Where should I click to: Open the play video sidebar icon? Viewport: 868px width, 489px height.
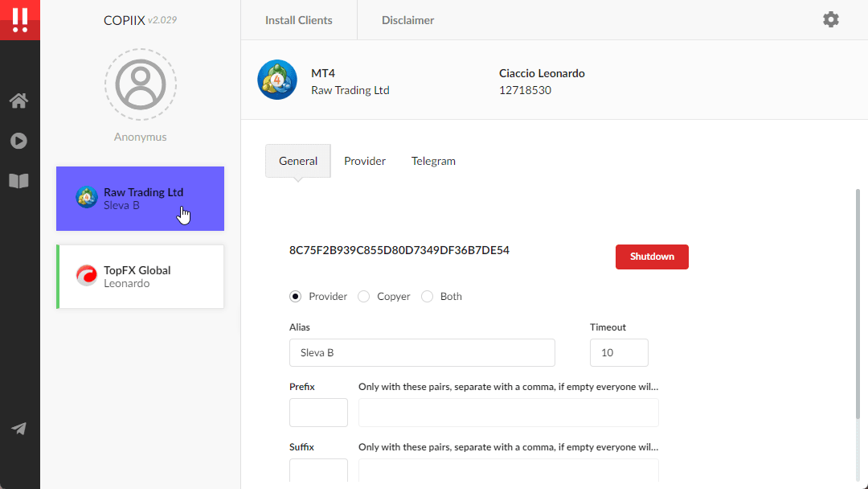[18, 141]
